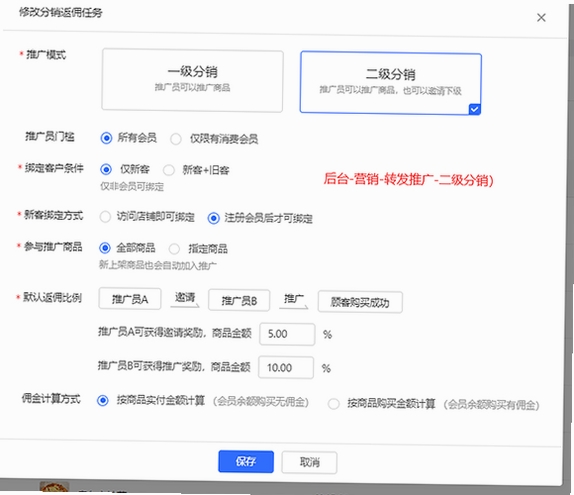Choose 注册会员后才可绑定 radio option
The image size is (574, 495).
point(213,218)
